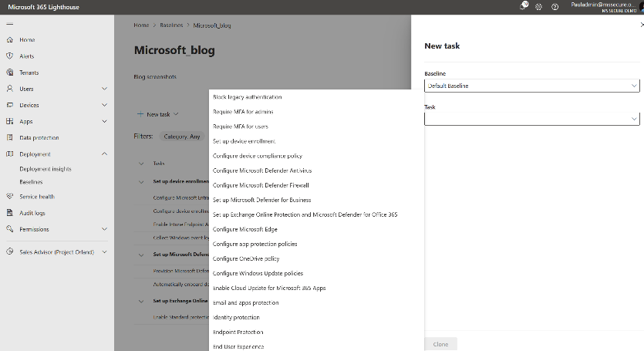
Task: Click the Users person icon
Action: [x=10, y=89]
